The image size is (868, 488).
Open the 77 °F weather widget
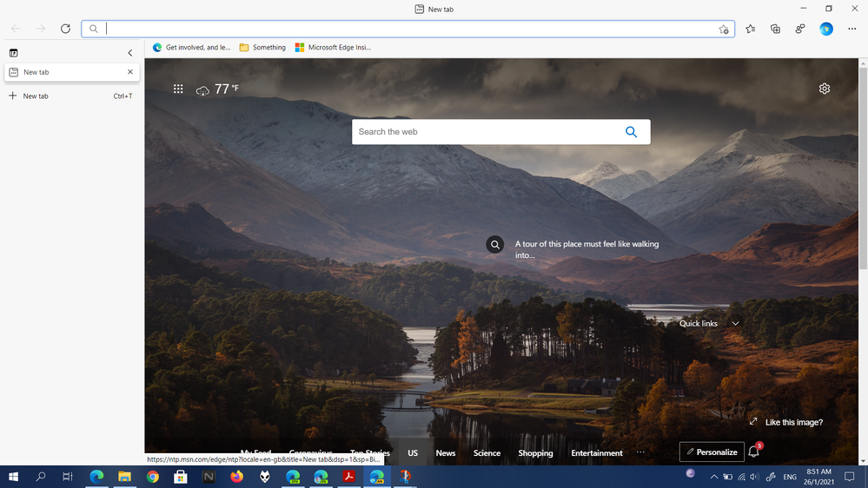tap(217, 89)
